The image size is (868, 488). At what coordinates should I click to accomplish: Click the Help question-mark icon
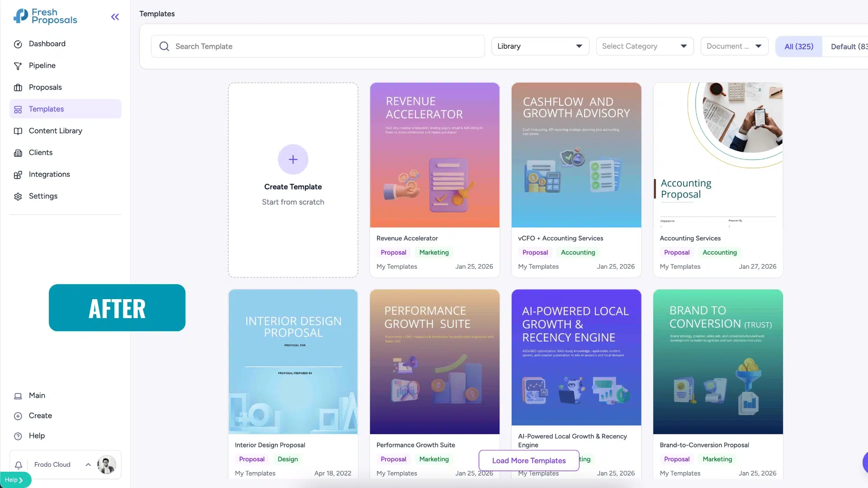[18, 436]
